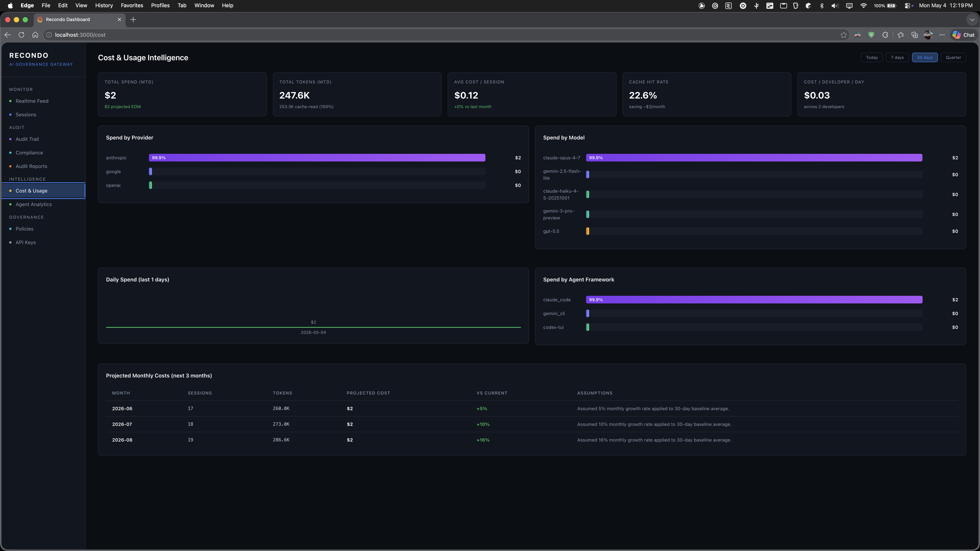Click the date and time in menu bar
The width and height of the screenshot is (980, 551).
[x=946, y=5]
